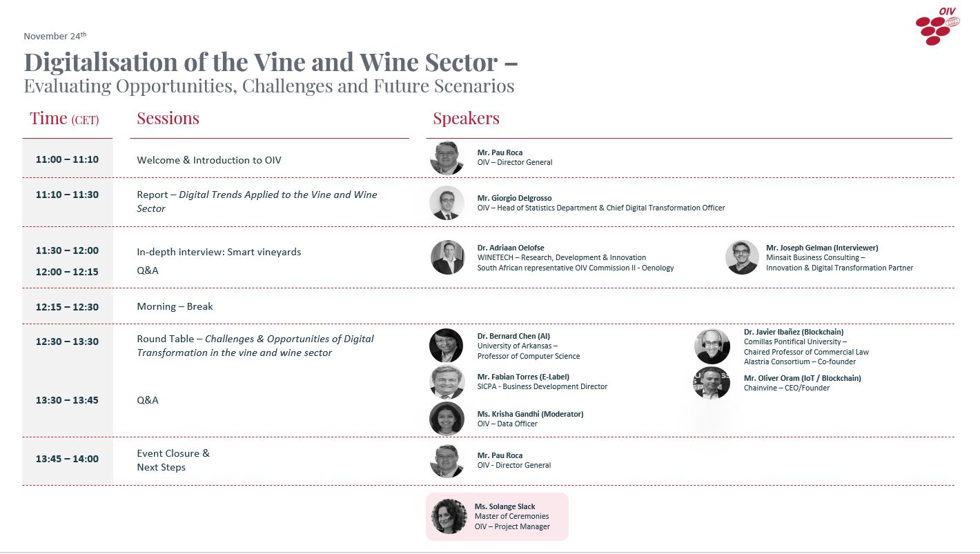Select the 11:00 – 11:10 time slot
The width and height of the screenshot is (980, 554).
[x=67, y=159]
